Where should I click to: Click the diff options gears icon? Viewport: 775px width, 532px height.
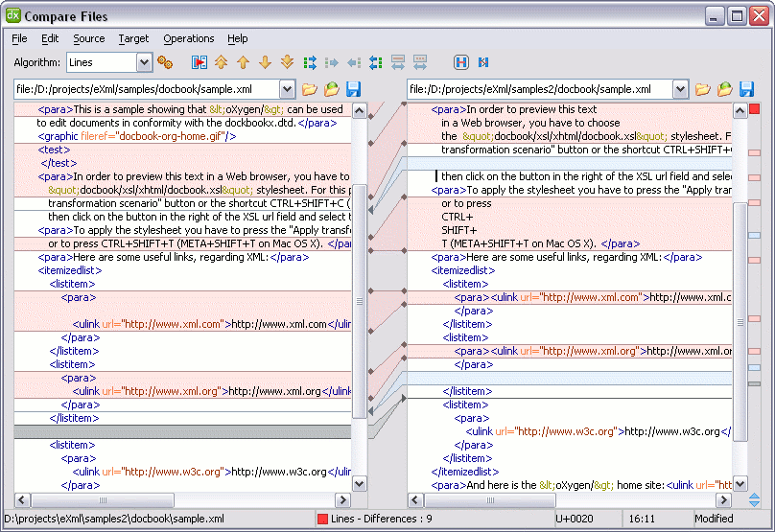pos(165,62)
